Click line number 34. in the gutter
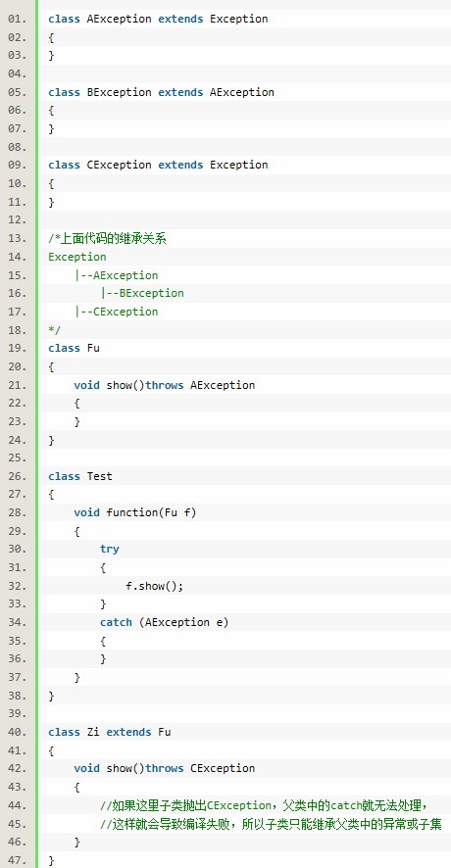Screen dimensions: 451x868 (x=18, y=622)
